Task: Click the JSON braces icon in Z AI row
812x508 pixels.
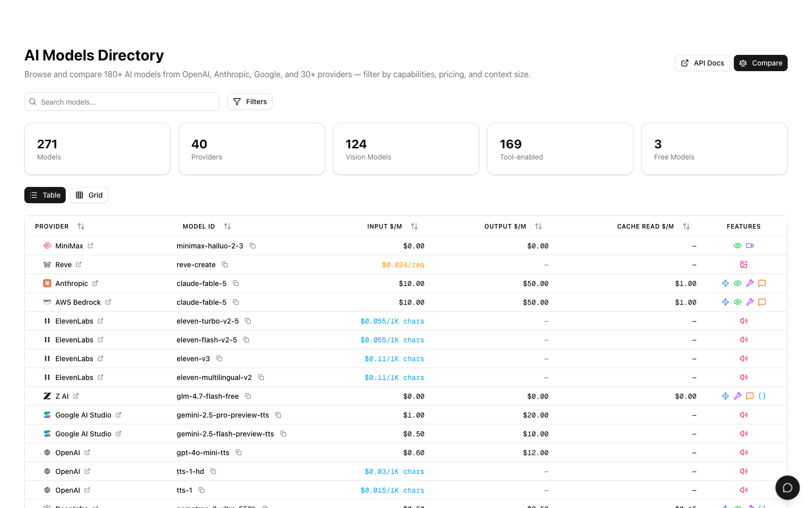Action: (762, 396)
